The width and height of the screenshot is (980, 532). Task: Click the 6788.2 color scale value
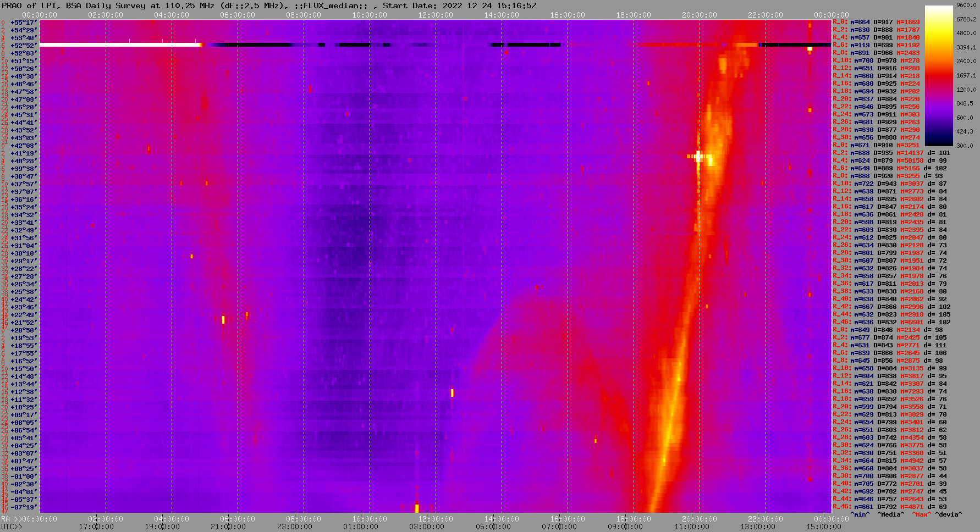click(966, 19)
